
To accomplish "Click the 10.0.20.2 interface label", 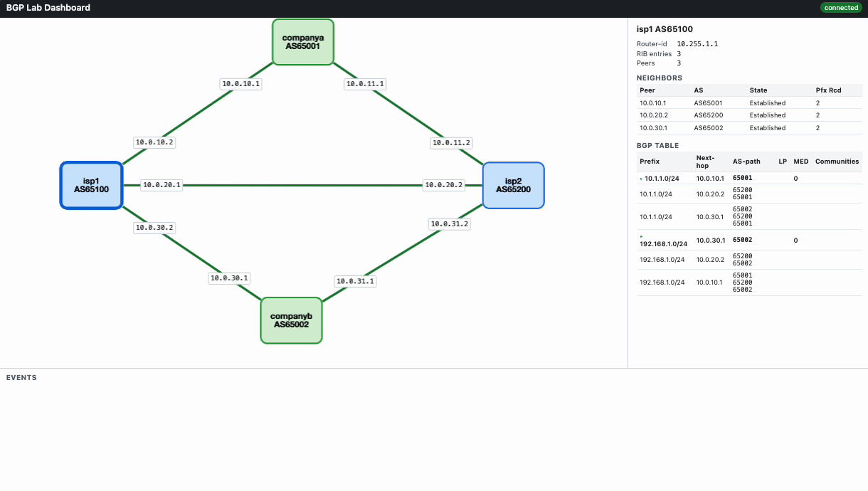I will click(x=444, y=185).
